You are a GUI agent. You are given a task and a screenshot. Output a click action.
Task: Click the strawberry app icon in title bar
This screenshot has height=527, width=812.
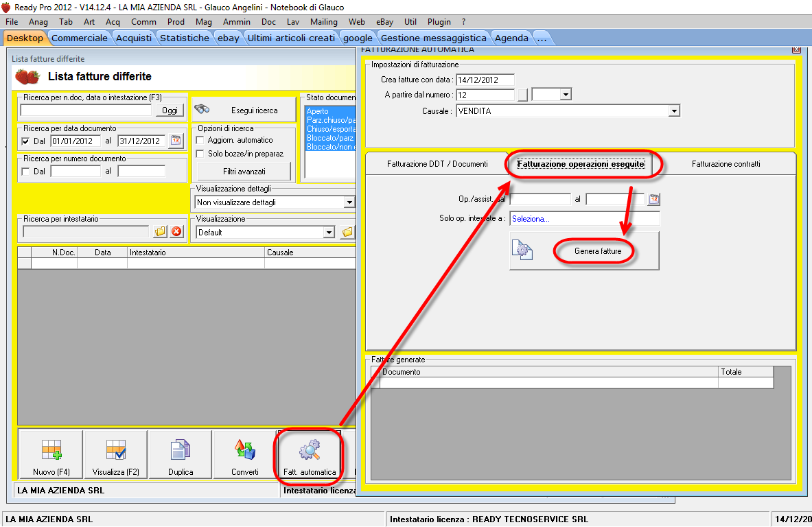point(5,8)
